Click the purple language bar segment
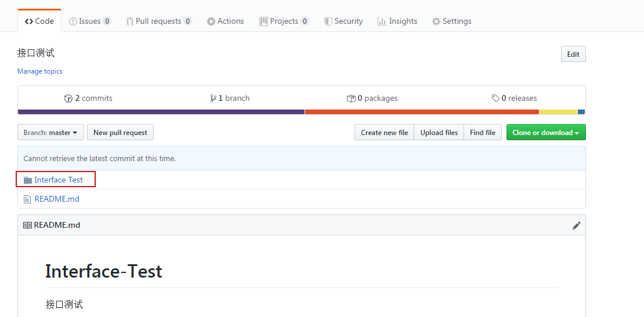Screen dimensions: 644x317 click(161, 112)
